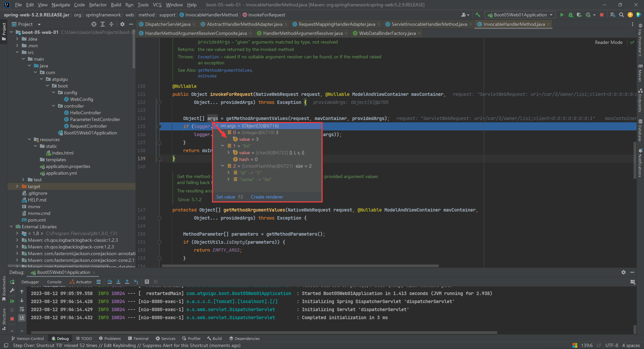Screen dimensions: 644x349
Task: Click Collapse All icon in Project panel
Action: (111, 24)
